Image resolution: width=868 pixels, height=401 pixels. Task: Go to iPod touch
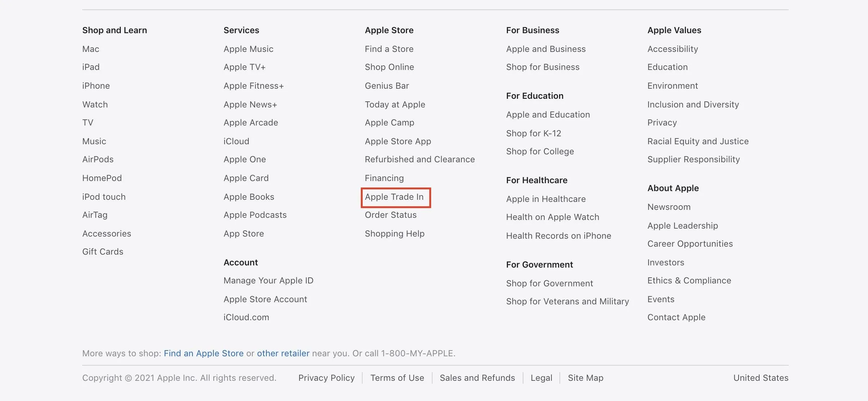(x=104, y=197)
